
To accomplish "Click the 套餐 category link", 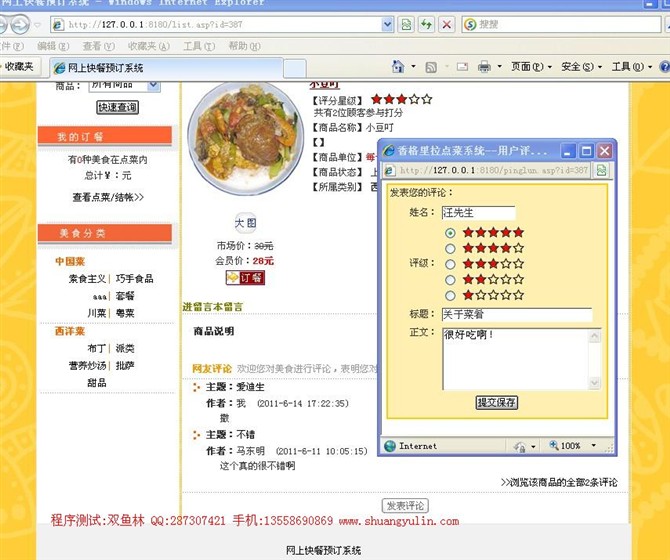I will (x=125, y=296).
